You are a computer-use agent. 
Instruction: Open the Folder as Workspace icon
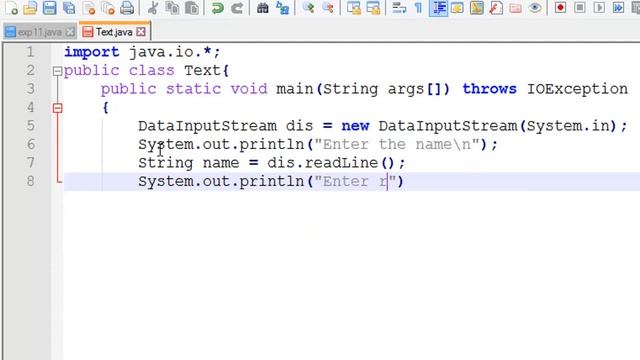(x=516, y=8)
